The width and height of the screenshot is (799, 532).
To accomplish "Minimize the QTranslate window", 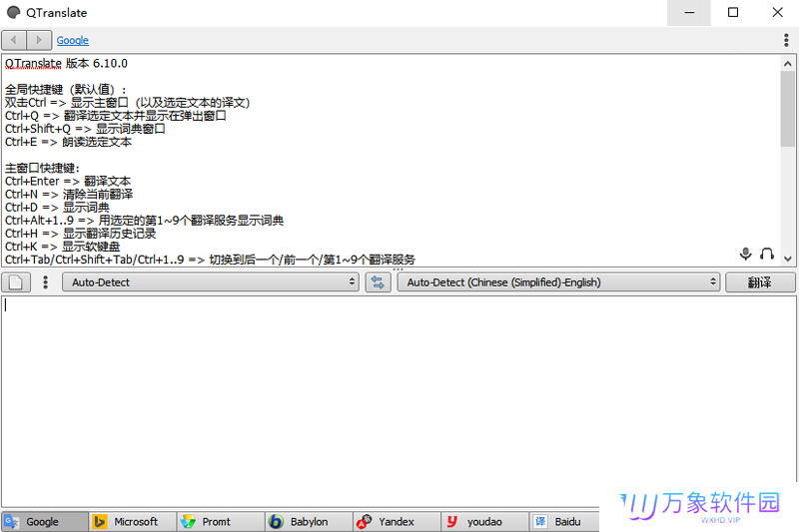I will pos(689,13).
